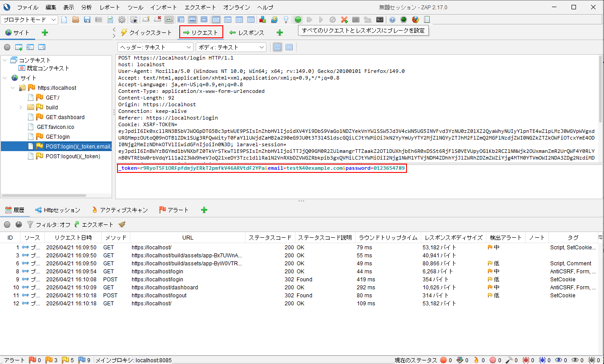Viewport: 604px width, 364px height.
Task: Launch browser with the Firefox icon
Action: pos(415,20)
